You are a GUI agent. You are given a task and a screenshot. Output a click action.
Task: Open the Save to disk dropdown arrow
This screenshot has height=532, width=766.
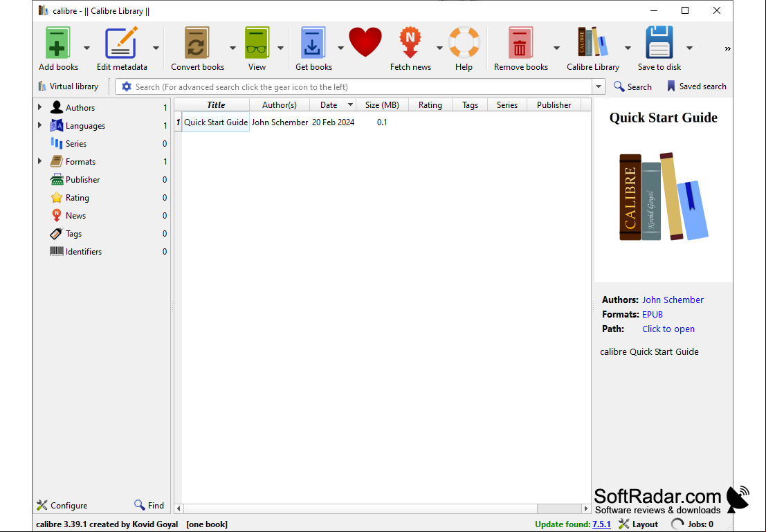coord(689,48)
